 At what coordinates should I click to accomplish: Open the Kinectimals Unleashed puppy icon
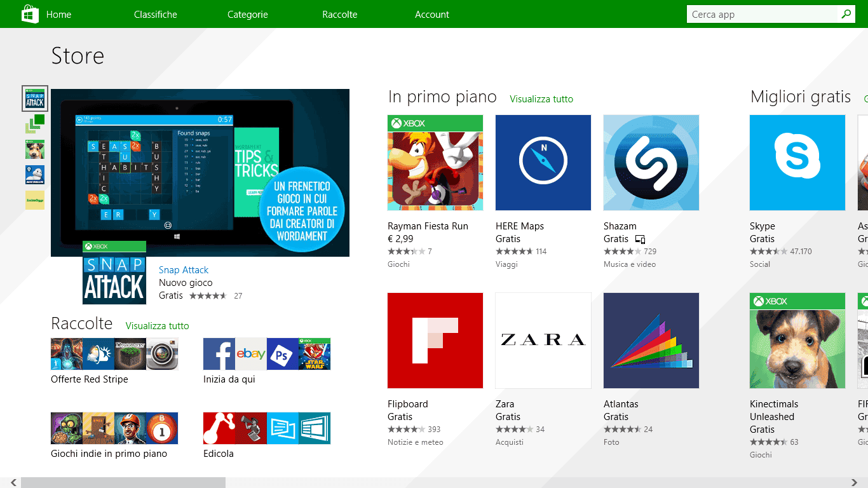point(797,341)
